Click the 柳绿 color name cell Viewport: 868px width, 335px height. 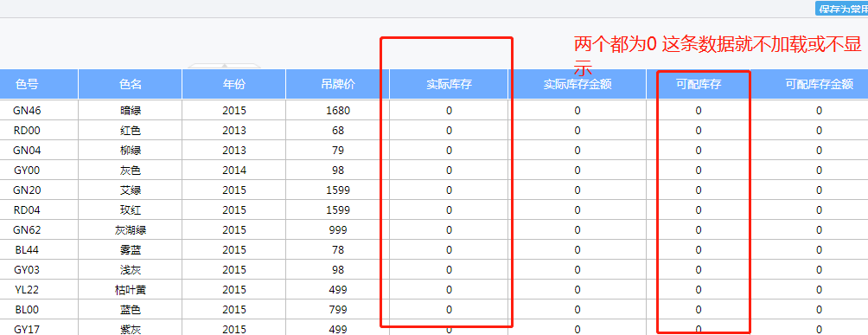(131, 151)
